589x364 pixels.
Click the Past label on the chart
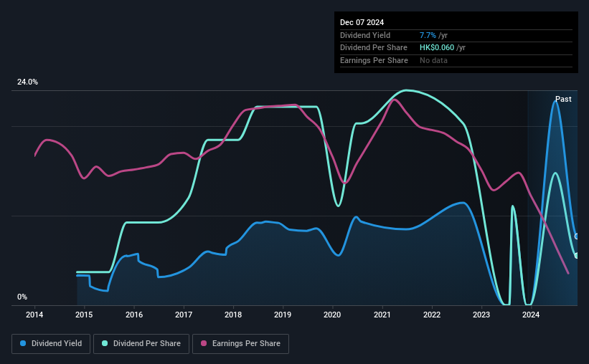[x=563, y=99]
